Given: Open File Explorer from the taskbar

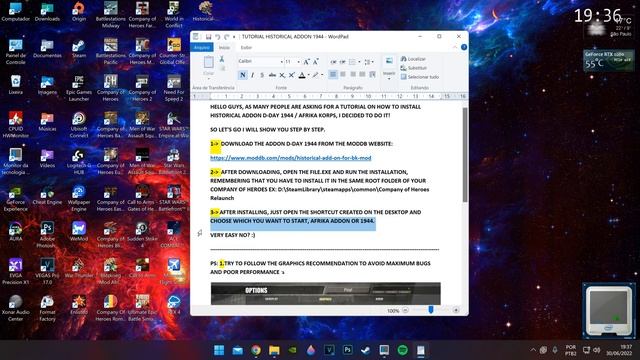Looking at the screenshot, I should click(x=274, y=350).
